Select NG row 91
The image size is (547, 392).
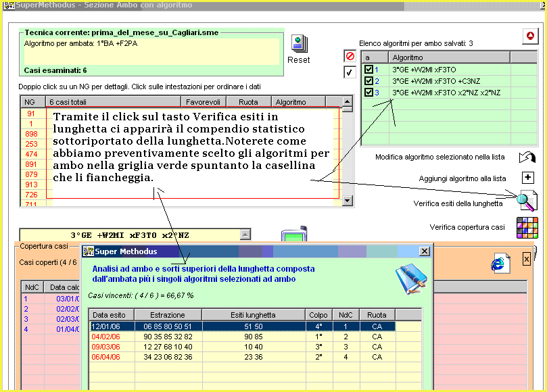coord(31,114)
